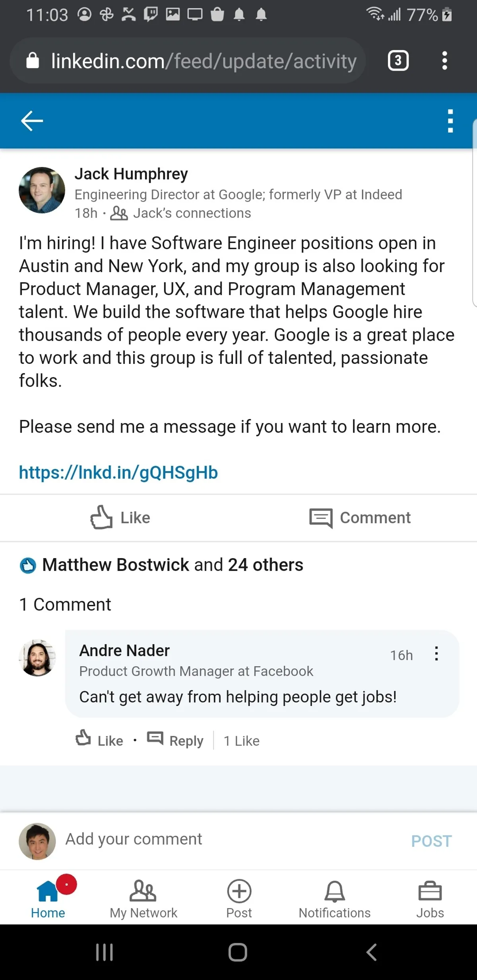
Task: Tap the browser address bar URL
Action: [x=204, y=61]
